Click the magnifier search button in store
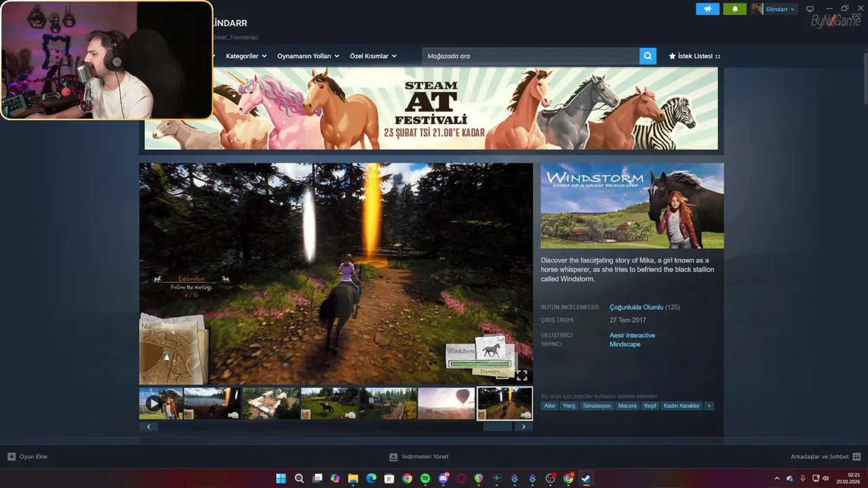Viewport: 868px width, 488px height. click(648, 56)
